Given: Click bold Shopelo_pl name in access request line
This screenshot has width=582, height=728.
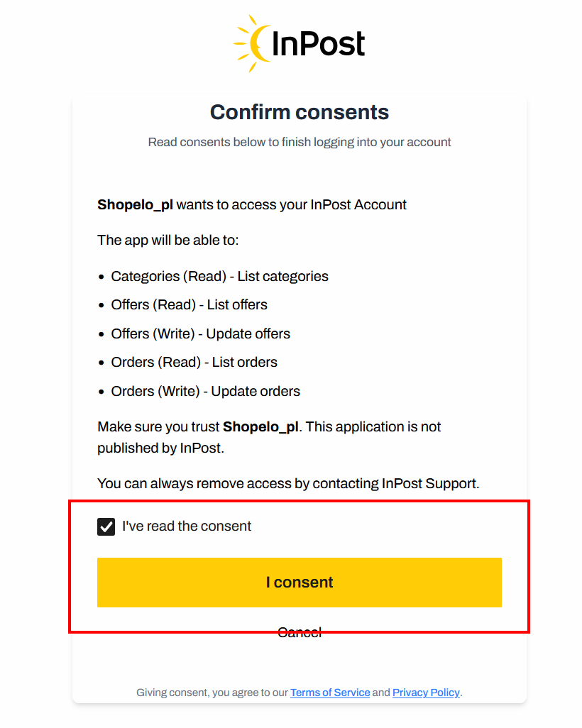Looking at the screenshot, I should click(x=135, y=205).
